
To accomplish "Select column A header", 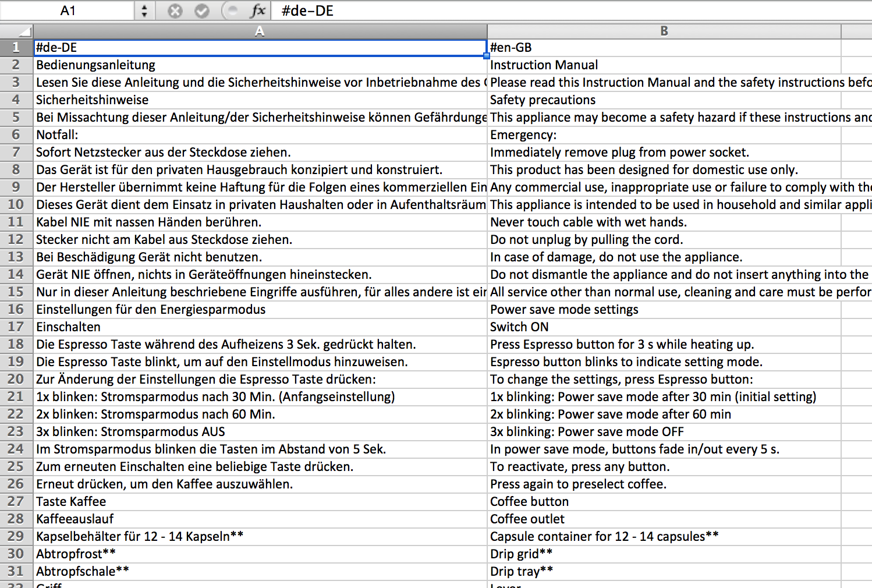I will [260, 31].
